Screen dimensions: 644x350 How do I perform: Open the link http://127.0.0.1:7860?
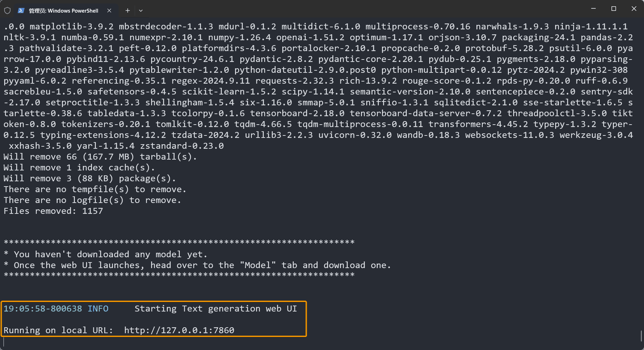click(x=179, y=330)
